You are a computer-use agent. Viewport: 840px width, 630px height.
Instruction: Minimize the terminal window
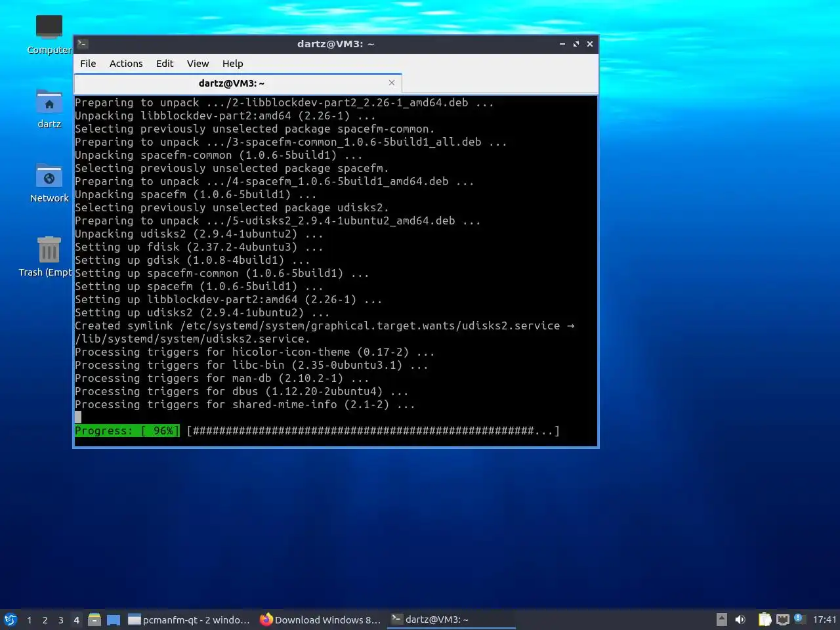tap(562, 44)
